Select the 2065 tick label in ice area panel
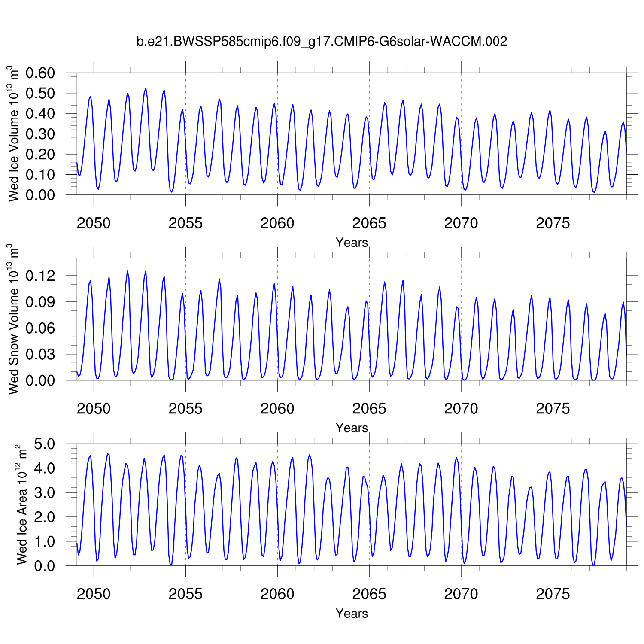Image resolution: width=644 pixels, height=644 pixels. pyautogui.click(x=369, y=594)
